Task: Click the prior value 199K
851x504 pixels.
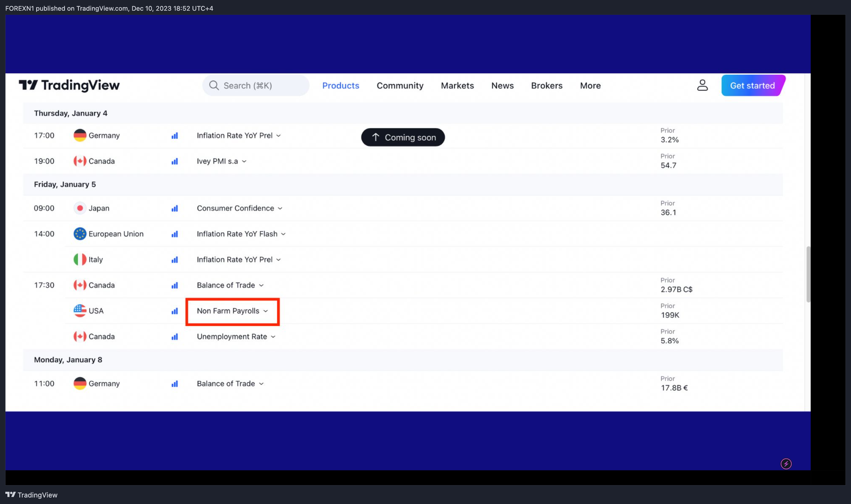Action: [670, 315]
